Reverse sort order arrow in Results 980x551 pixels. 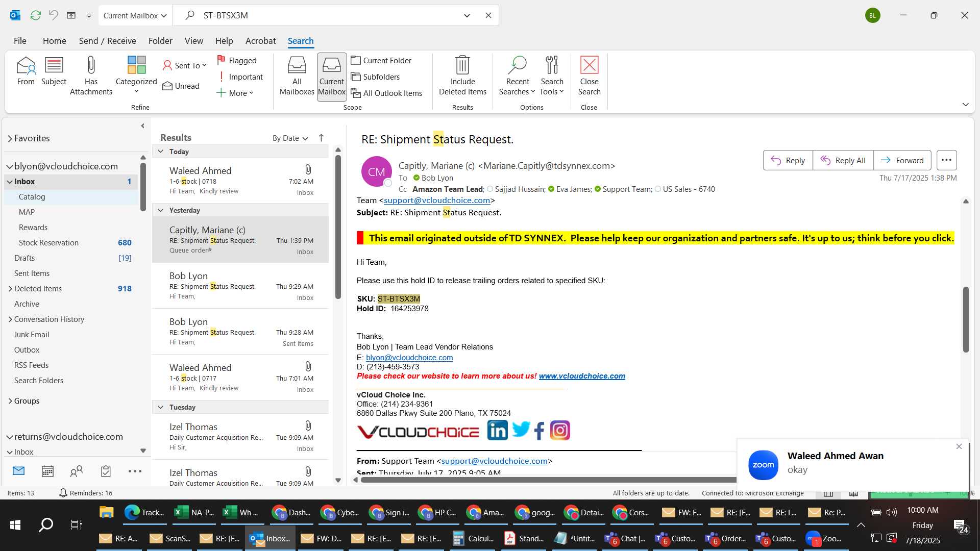321,138
